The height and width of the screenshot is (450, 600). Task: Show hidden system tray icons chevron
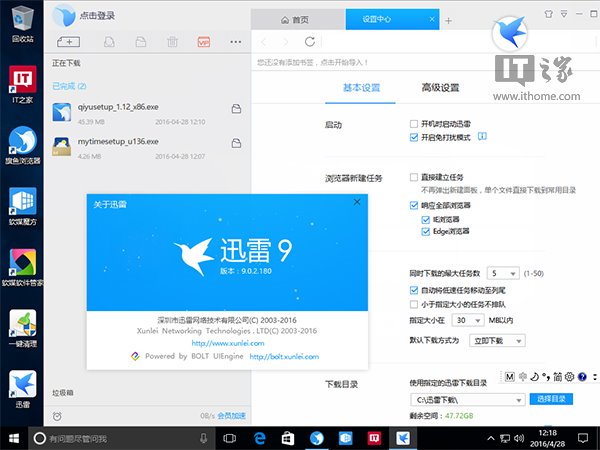[x=491, y=438]
